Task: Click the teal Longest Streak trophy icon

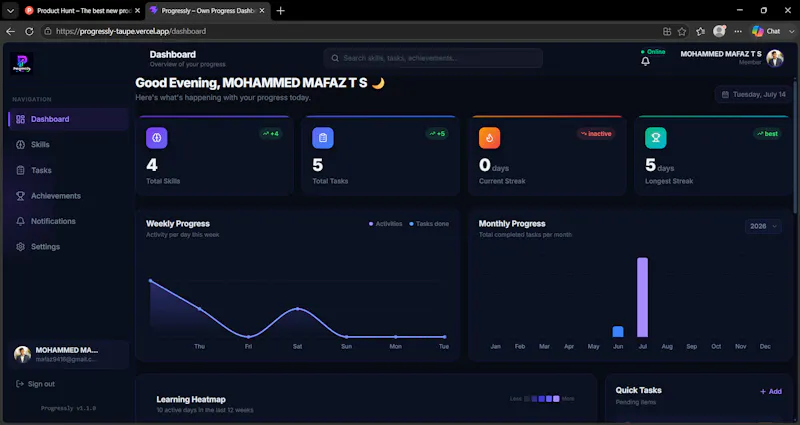Action: point(656,138)
